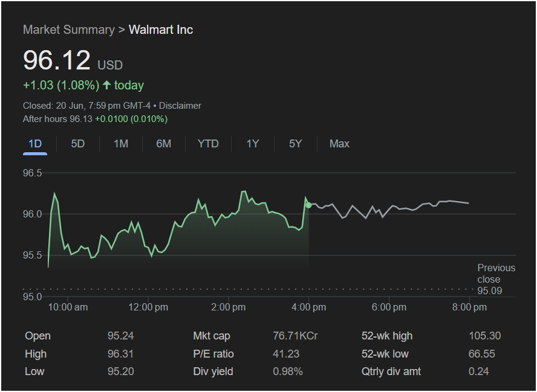
Task: Select the Max time range tab
Action: (x=339, y=144)
